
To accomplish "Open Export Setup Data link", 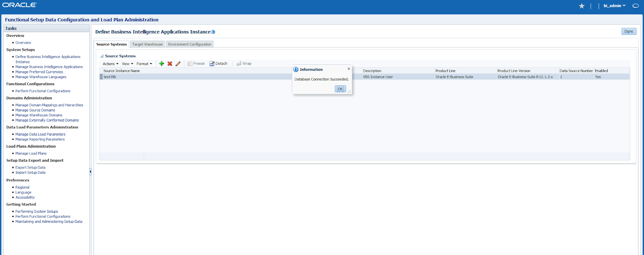I will tap(30, 167).
